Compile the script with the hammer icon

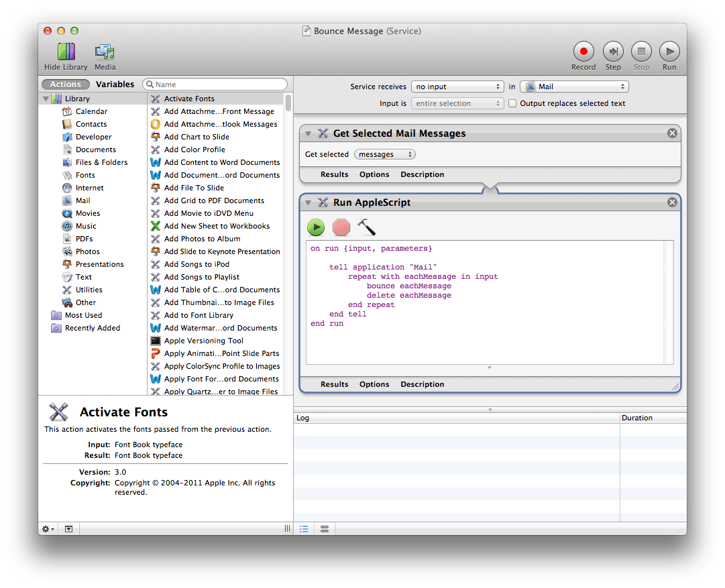tap(367, 227)
